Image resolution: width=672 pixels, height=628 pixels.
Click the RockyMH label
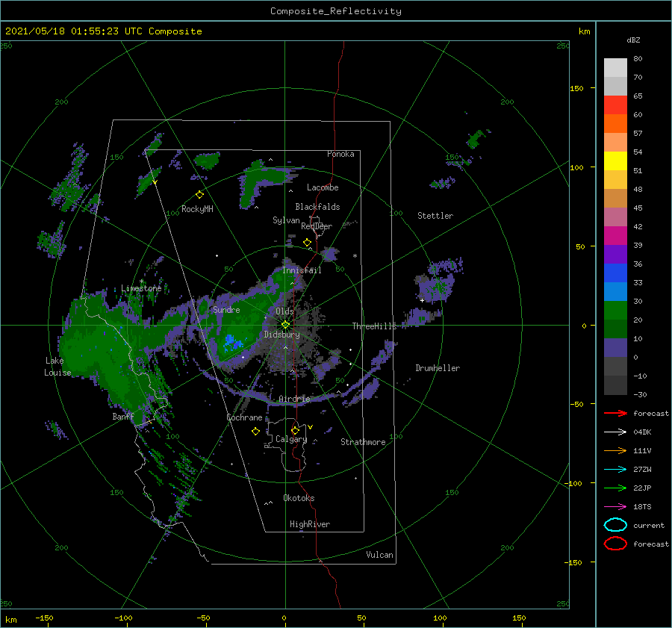click(197, 209)
